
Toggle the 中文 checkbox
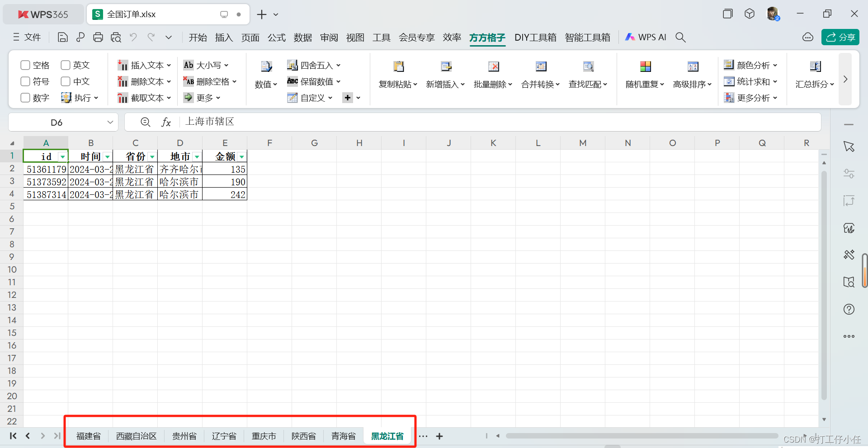[x=66, y=81]
